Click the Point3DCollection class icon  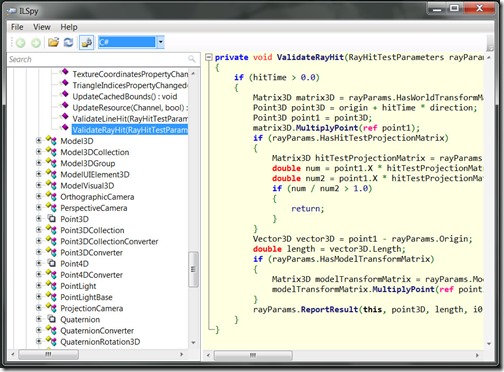(51, 230)
